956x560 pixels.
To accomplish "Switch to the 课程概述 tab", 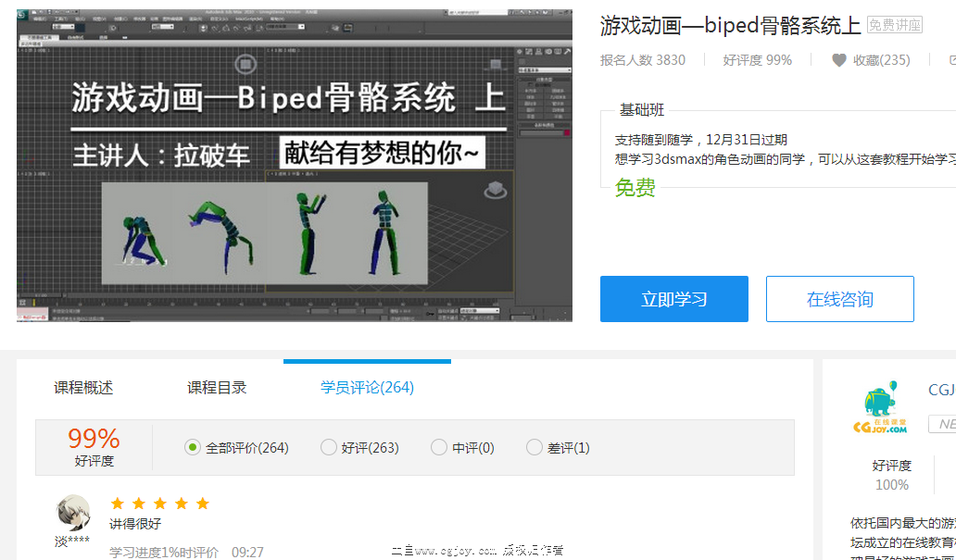I will [x=83, y=388].
